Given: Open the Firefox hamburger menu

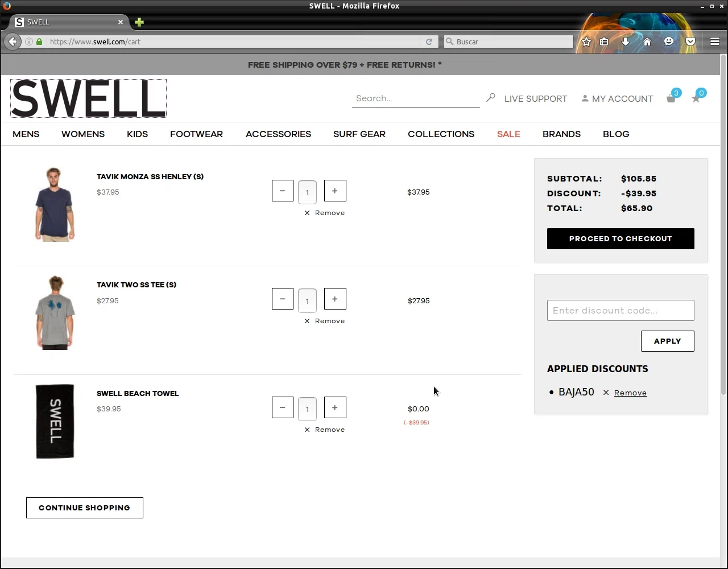Looking at the screenshot, I should point(715,42).
